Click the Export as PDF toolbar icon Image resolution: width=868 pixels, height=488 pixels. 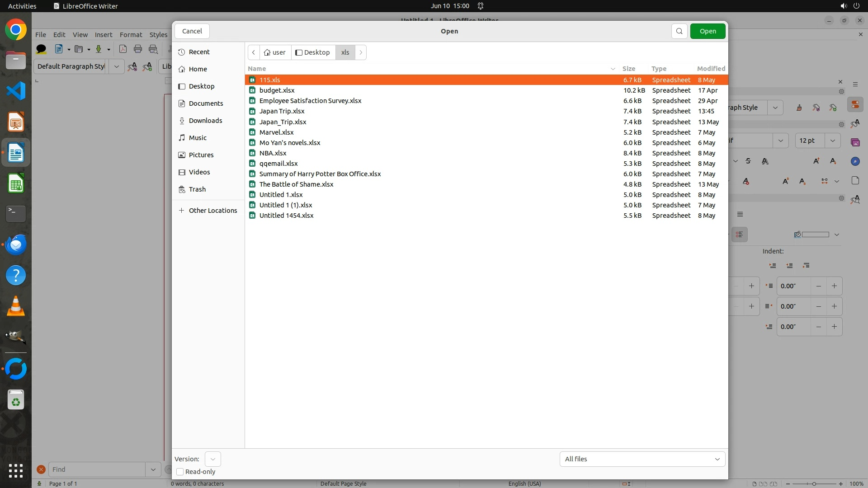[123, 49]
